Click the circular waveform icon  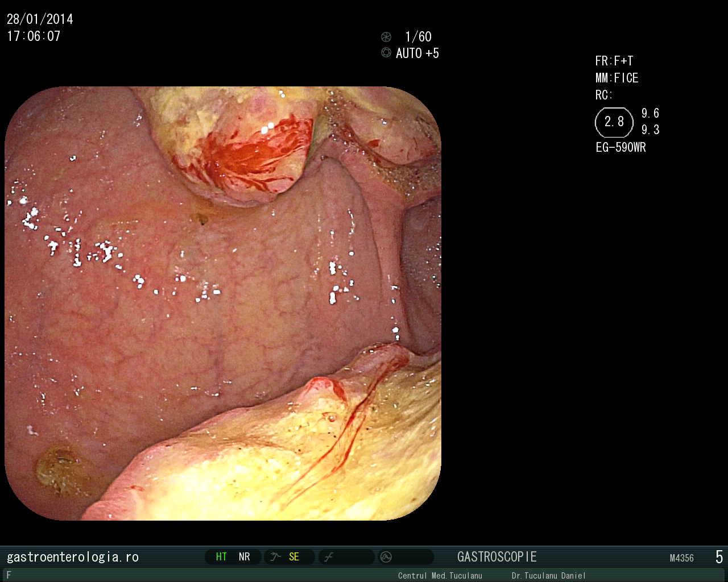(386, 557)
